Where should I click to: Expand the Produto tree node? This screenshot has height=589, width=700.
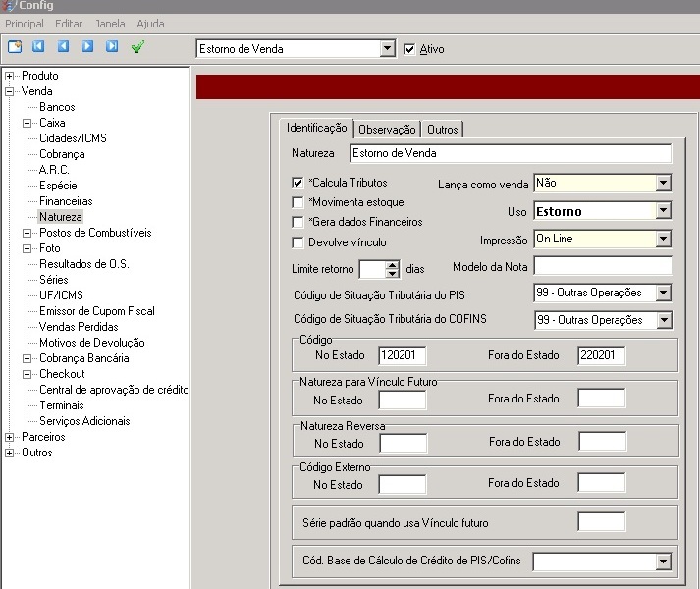pyautogui.click(x=9, y=76)
